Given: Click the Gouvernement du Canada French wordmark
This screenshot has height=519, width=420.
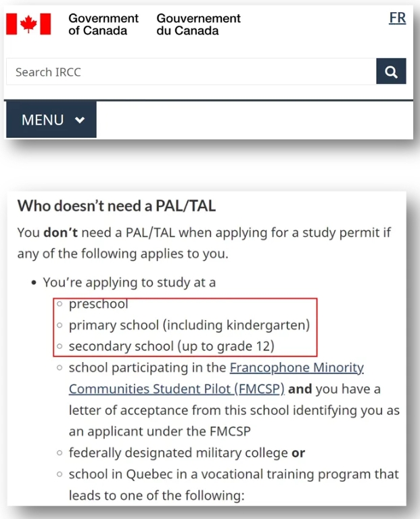Looking at the screenshot, I should click(198, 24).
